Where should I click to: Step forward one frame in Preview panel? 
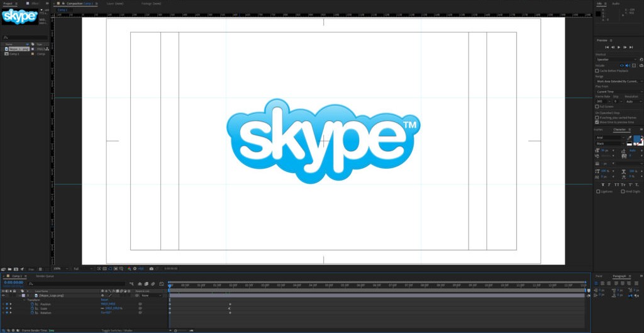[625, 47]
